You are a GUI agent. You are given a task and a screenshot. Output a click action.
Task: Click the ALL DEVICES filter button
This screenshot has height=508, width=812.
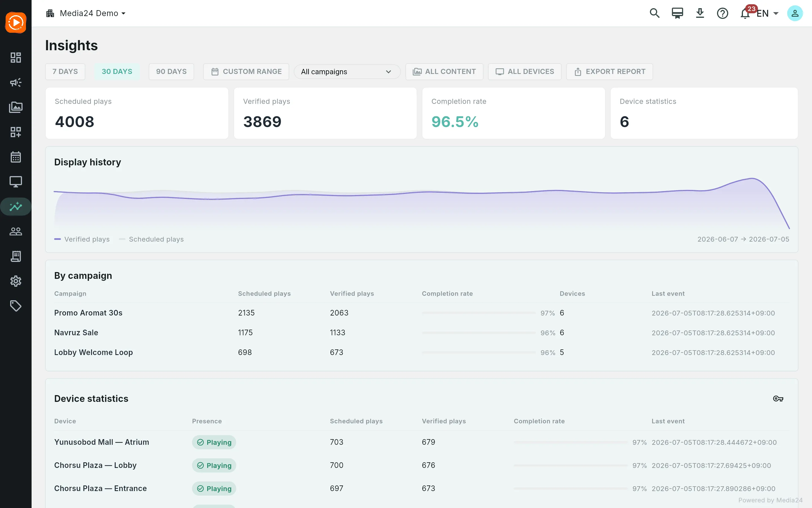[x=525, y=72]
